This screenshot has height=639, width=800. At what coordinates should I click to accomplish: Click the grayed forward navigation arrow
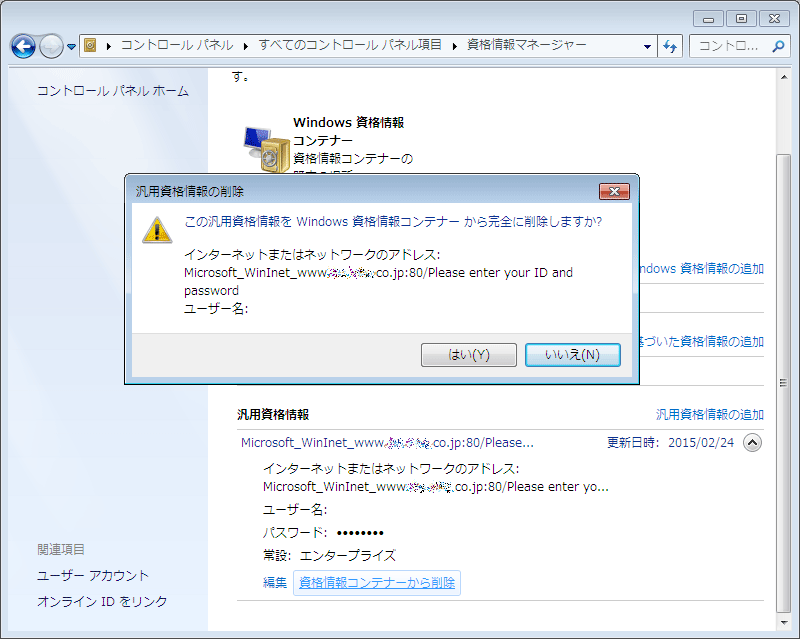click(51, 46)
